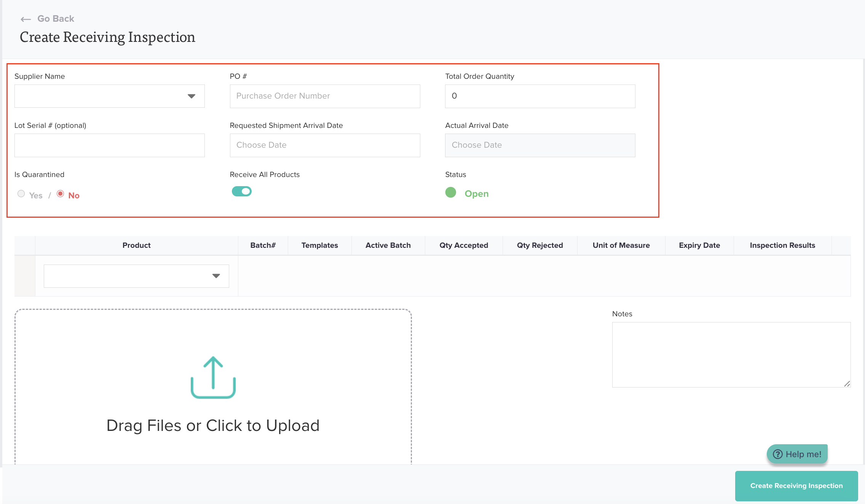Click the Product column header
The height and width of the screenshot is (504, 865).
click(136, 246)
